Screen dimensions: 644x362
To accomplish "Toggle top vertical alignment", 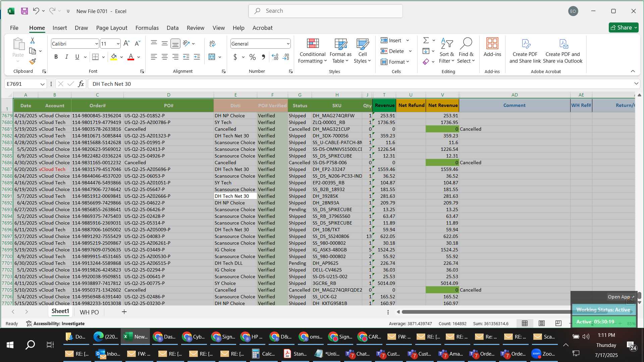I will click(x=154, y=44).
